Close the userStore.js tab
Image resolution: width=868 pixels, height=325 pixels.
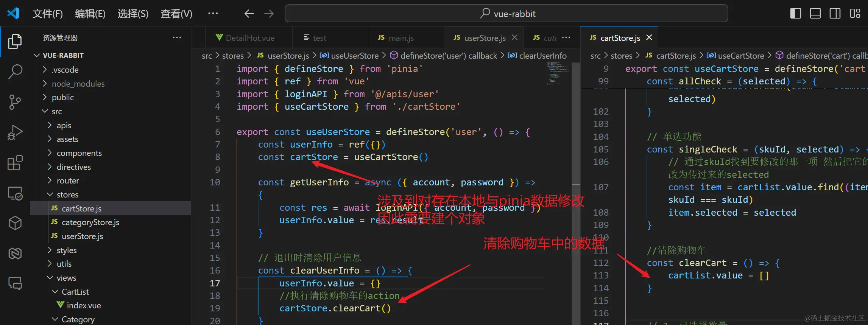click(514, 37)
